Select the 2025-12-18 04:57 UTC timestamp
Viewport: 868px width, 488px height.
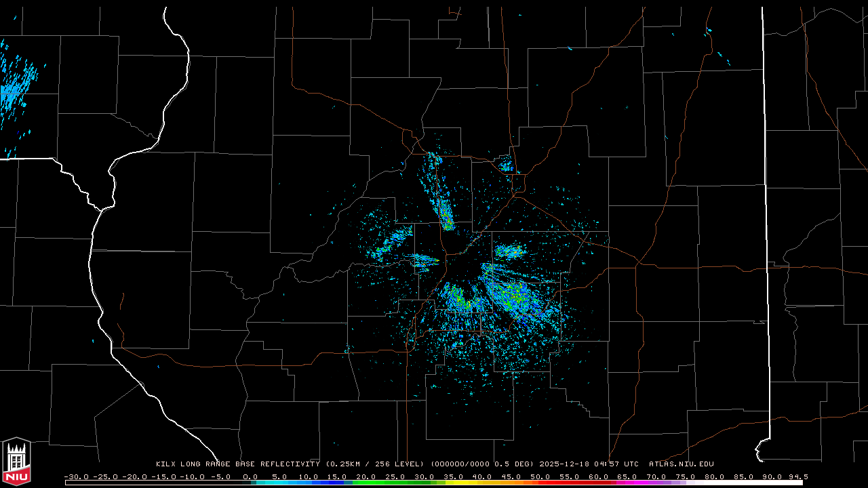(589, 464)
